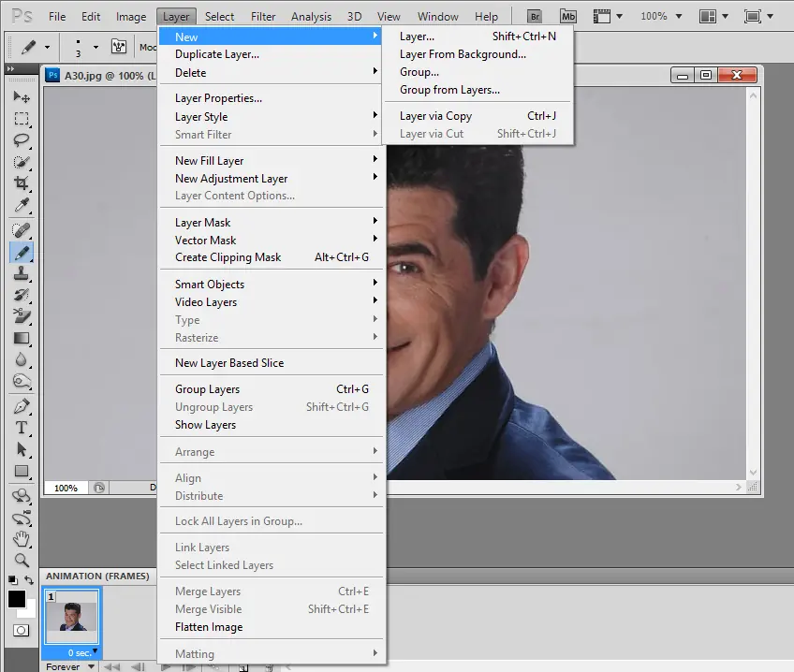794x672 pixels.
Task: Choose Layer via Copy from submenu
Action: point(435,116)
